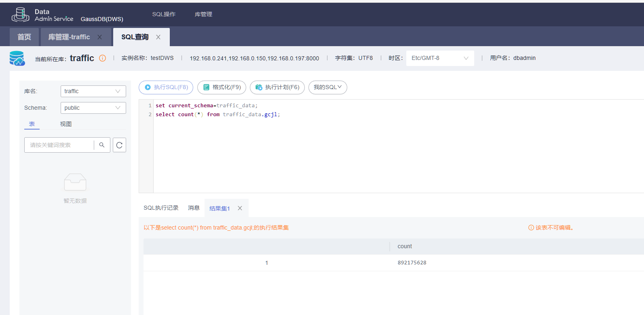Click the instance name testDWS
The image size is (644, 315).
tap(162, 58)
